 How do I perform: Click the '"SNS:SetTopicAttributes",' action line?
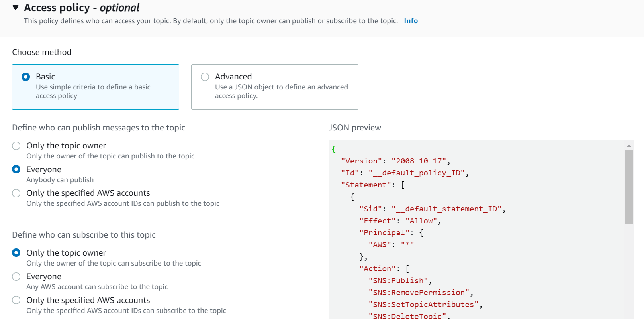[x=425, y=305]
